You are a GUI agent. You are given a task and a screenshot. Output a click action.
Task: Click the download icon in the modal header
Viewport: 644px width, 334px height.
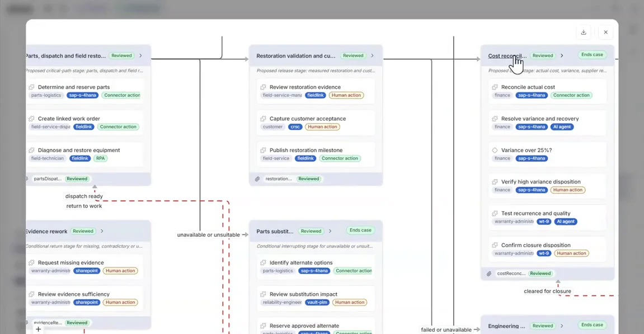[x=584, y=32]
